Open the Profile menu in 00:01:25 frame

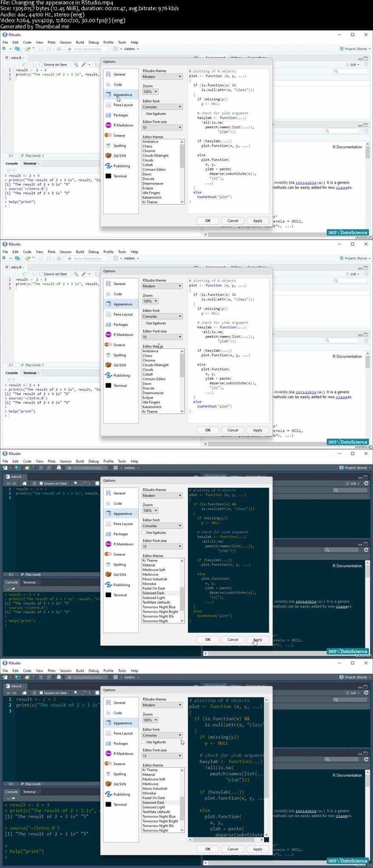[108, 670]
